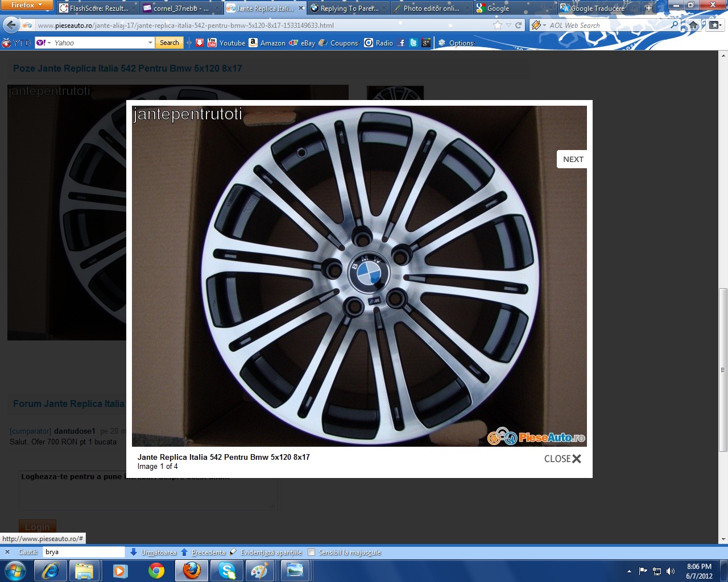
Task: Open a new tab with plus button
Action: pos(648,8)
